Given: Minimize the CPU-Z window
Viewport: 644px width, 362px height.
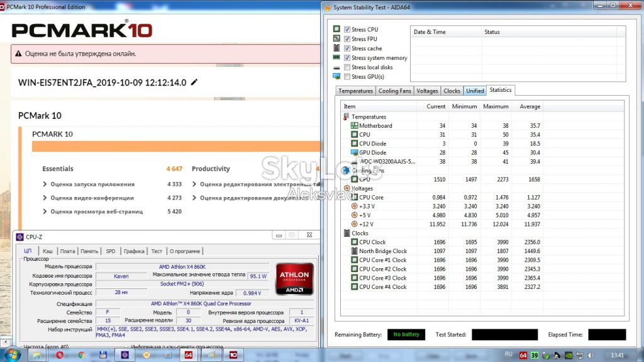Looking at the screenshot, I should click(279, 235).
